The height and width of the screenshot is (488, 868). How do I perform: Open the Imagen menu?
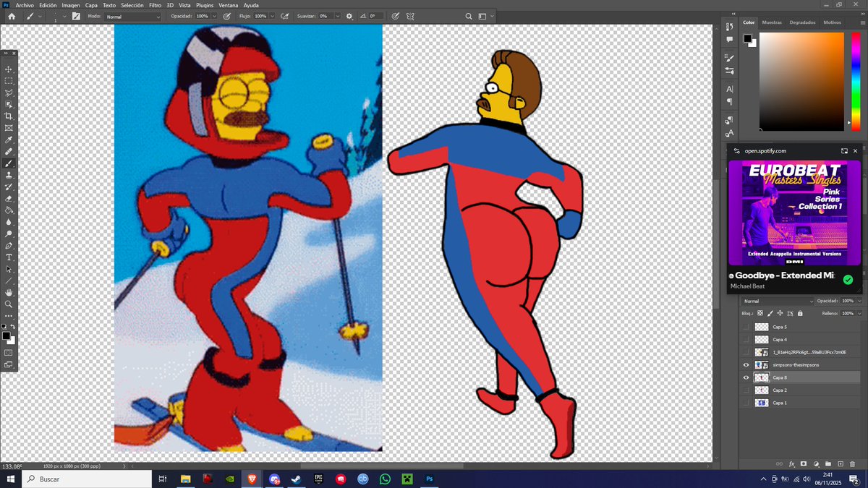[x=71, y=4]
